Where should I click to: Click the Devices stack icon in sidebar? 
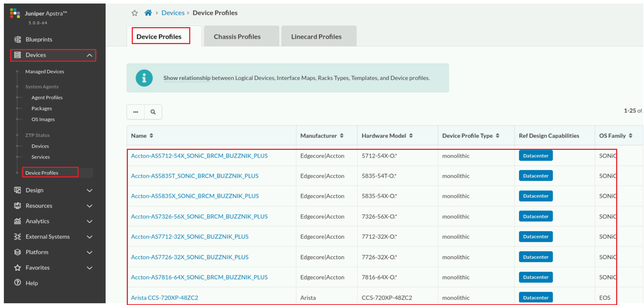(x=17, y=55)
